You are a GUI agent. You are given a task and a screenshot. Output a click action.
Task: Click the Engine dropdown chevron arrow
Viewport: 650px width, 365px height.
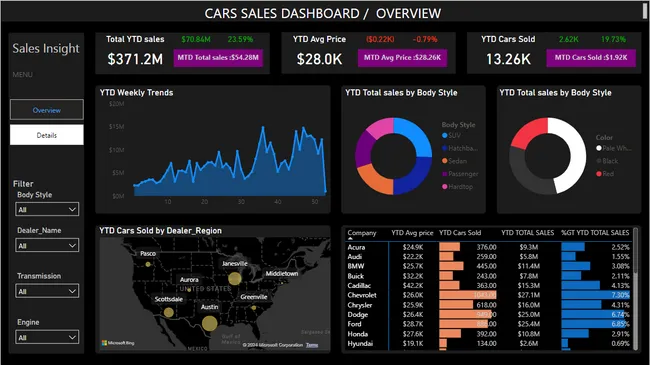click(72, 337)
